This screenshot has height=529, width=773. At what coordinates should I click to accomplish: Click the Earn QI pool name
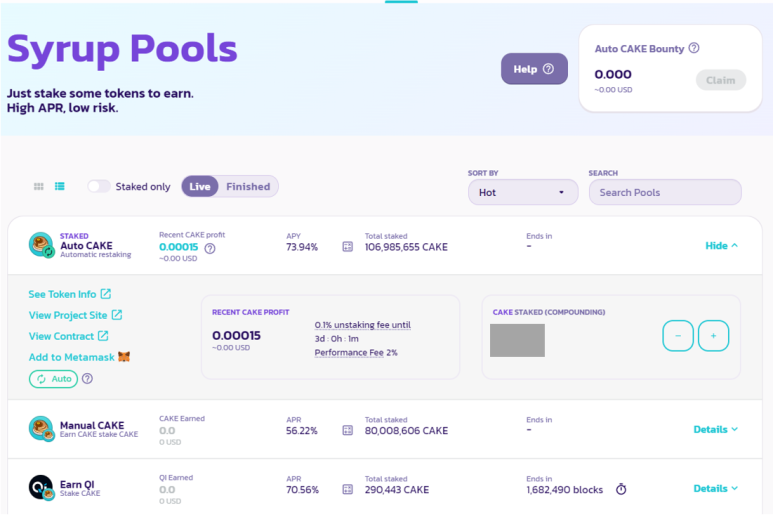pyautogui.click(x=77, y=484)
